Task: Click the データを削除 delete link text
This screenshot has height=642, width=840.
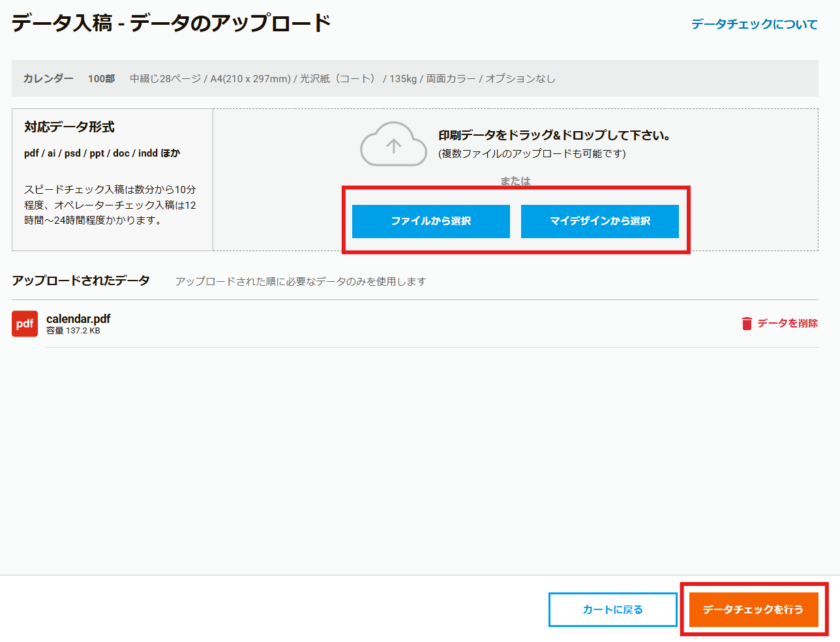Action: [x=787, y=324]
